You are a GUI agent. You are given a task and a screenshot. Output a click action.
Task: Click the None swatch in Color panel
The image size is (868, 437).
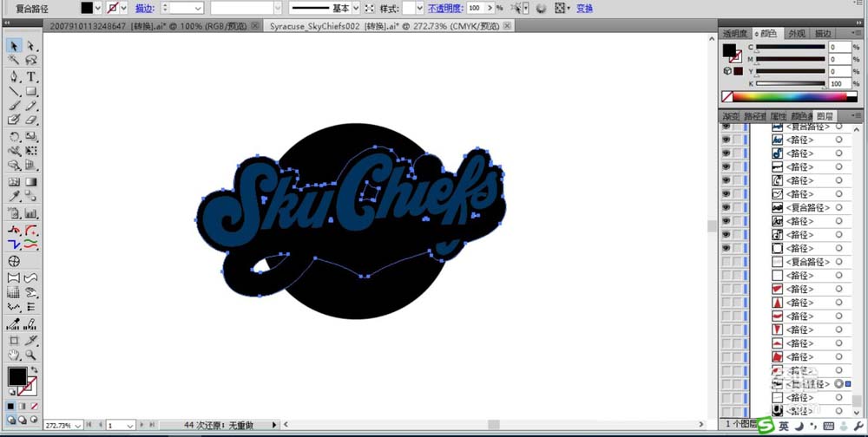(727, 97)
